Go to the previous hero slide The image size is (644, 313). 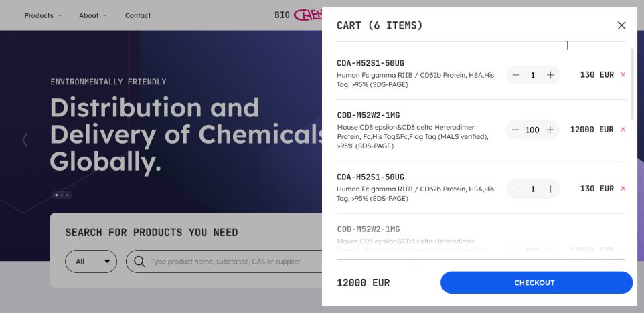25,140
